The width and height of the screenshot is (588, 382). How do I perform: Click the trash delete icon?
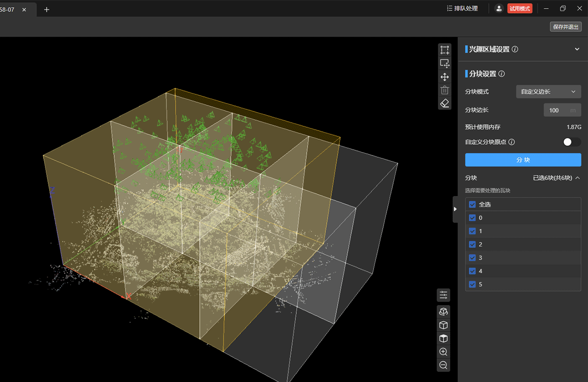pos(445,90)
